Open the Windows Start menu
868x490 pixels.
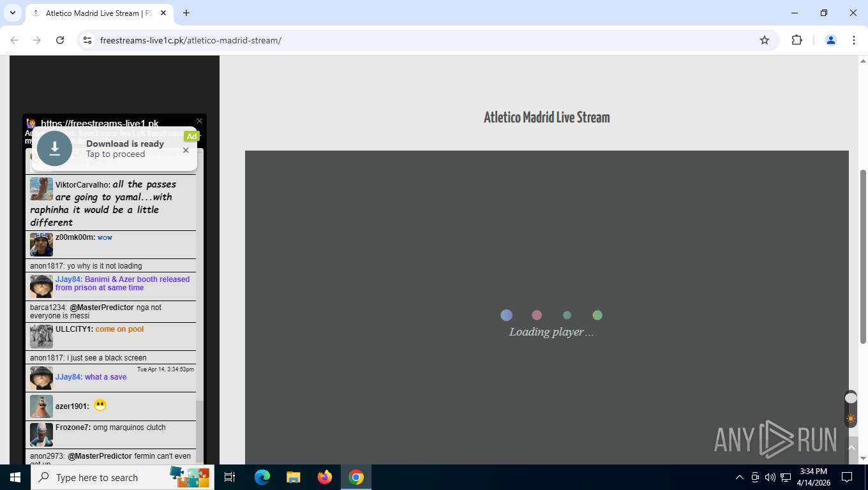[15, 477]
